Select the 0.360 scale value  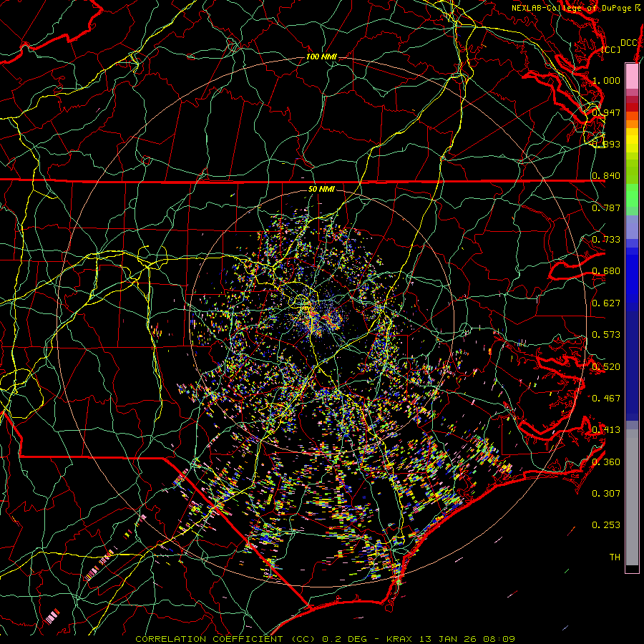pyautogui.click(x=606, y=462)
